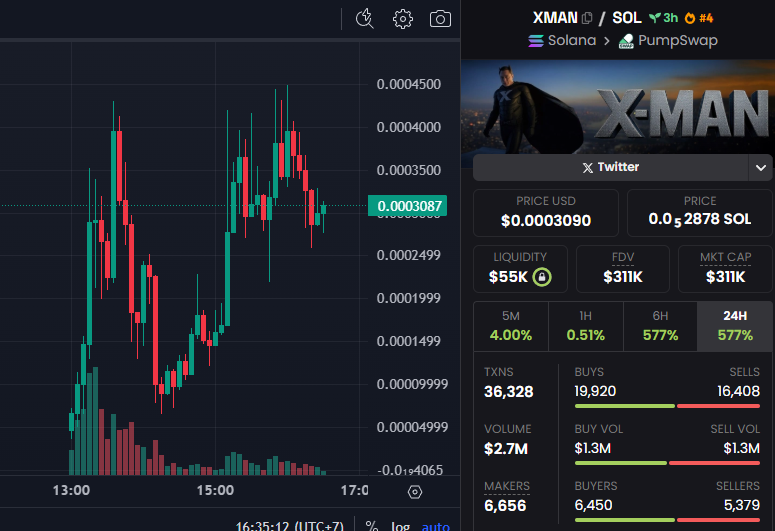Click the PRICE 2878 SOL box

699,213
